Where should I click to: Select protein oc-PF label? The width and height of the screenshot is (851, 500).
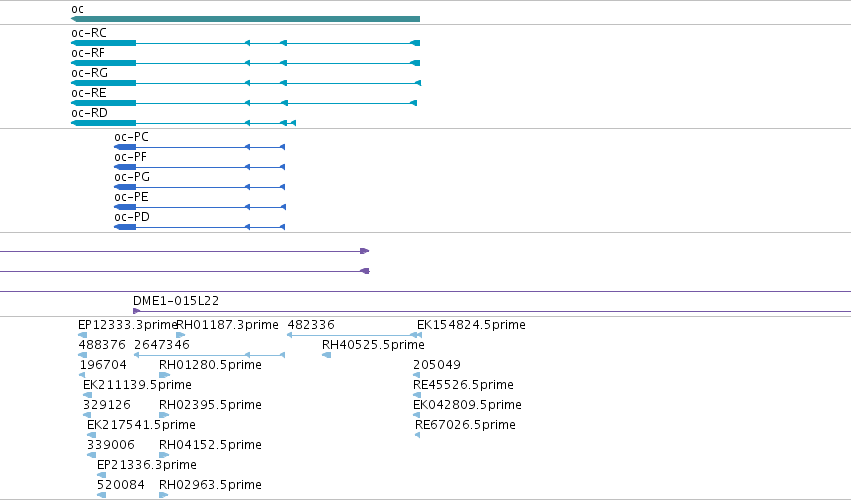[x=130, y=157]
